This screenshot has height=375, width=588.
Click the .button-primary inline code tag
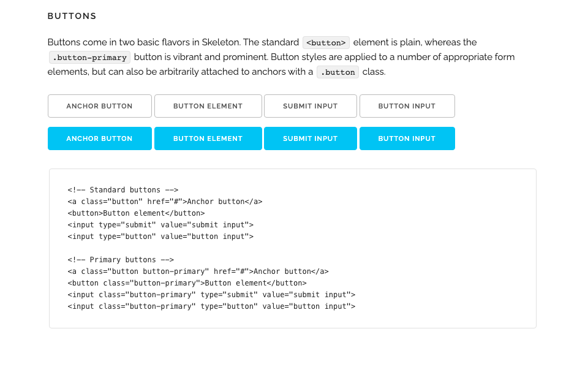[x=89, y=57]
